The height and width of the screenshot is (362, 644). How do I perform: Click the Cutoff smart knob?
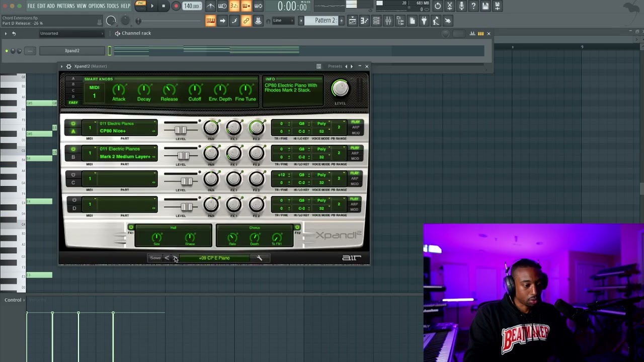pyautogui.click(x=195, y=90)
